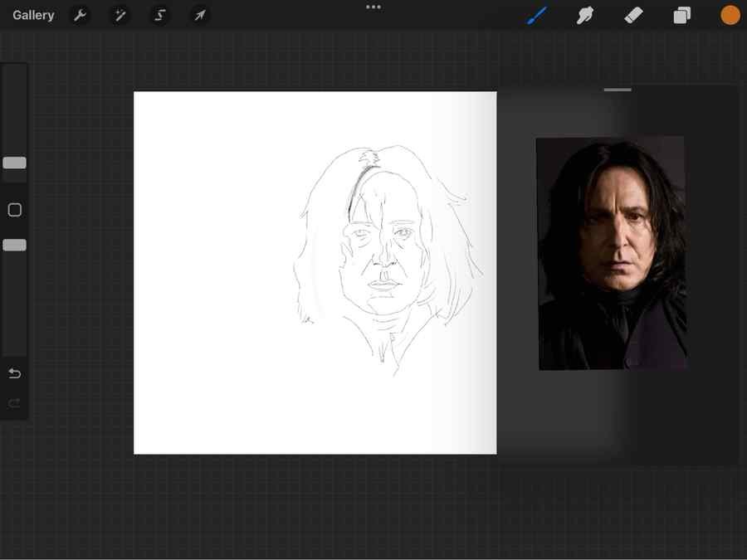This screenshot has width=747, height=560.
Task: Undo the last stroke
Action: [x=14, y=373]
